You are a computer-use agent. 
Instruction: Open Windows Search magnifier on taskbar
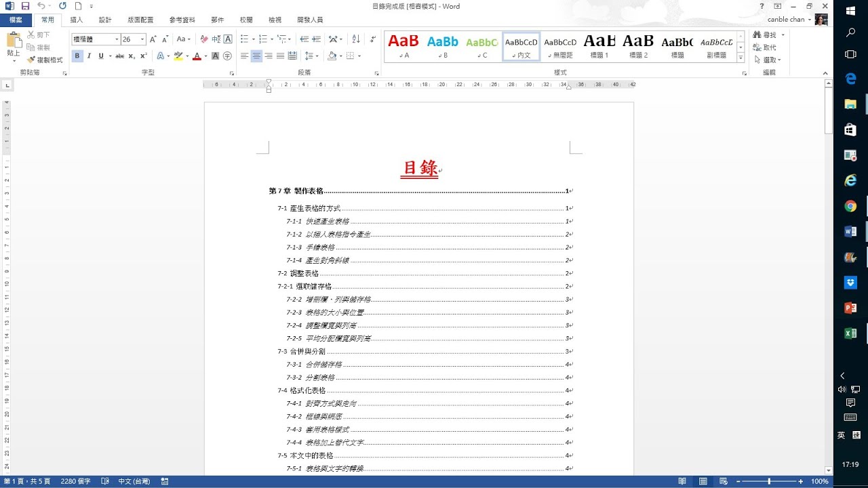coord(850,33)
